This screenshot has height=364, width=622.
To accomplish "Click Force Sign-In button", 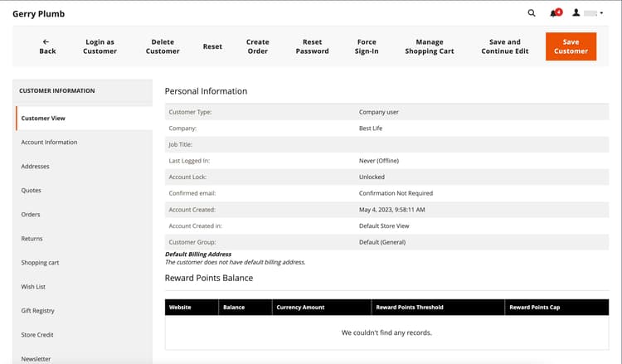I will (367, 46).
